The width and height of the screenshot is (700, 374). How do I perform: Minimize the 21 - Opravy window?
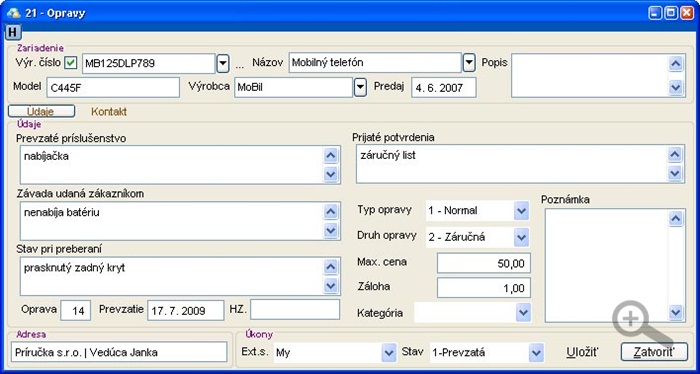(x=655, y=13)
